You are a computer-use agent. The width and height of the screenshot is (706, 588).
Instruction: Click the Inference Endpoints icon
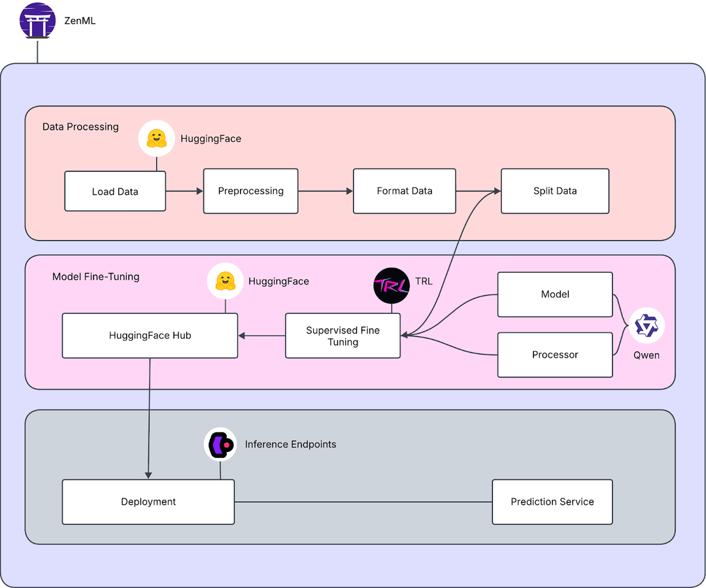[220, 444]
